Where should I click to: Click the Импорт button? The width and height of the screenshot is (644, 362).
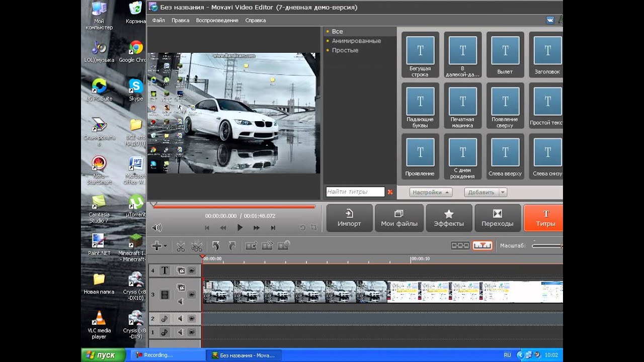click(350, 218)
